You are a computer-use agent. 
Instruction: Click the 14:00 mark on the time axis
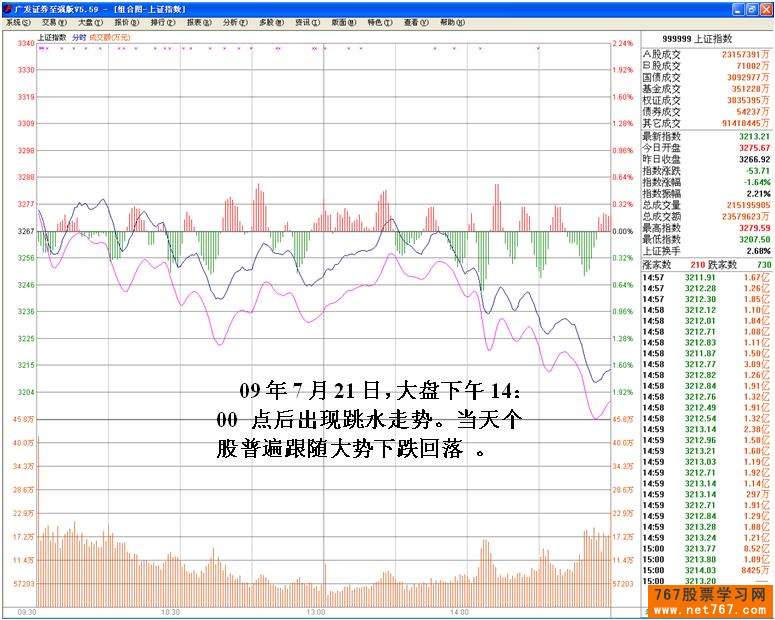pyautogui.click(x=459, y=610)
